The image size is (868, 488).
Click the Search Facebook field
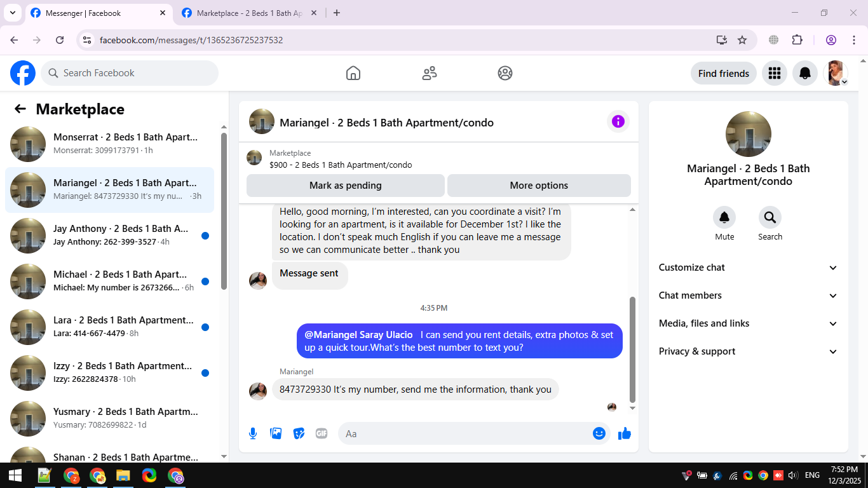click(x=130, y=73)
